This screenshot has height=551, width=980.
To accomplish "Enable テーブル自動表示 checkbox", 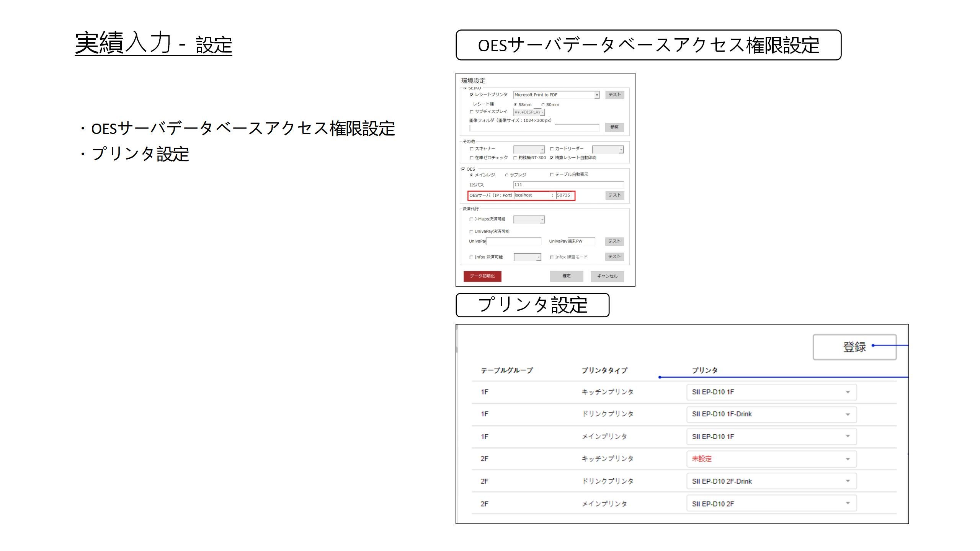I will point(552,174).
